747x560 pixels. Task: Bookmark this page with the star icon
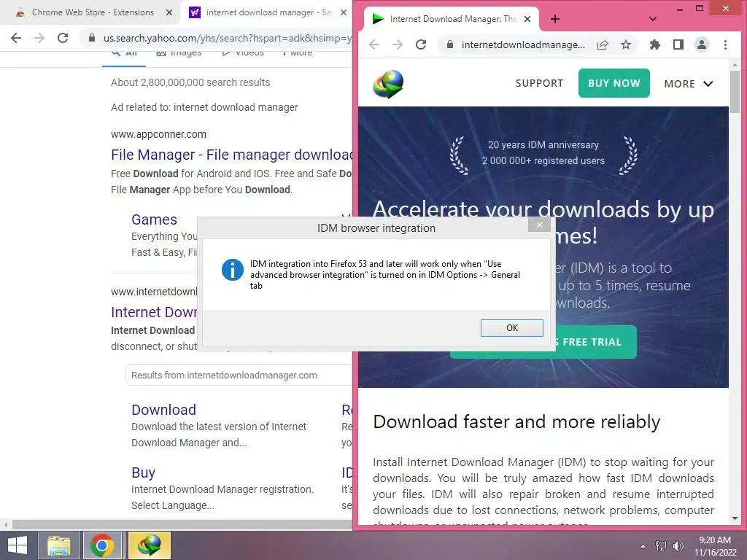[x=625, y=44]
